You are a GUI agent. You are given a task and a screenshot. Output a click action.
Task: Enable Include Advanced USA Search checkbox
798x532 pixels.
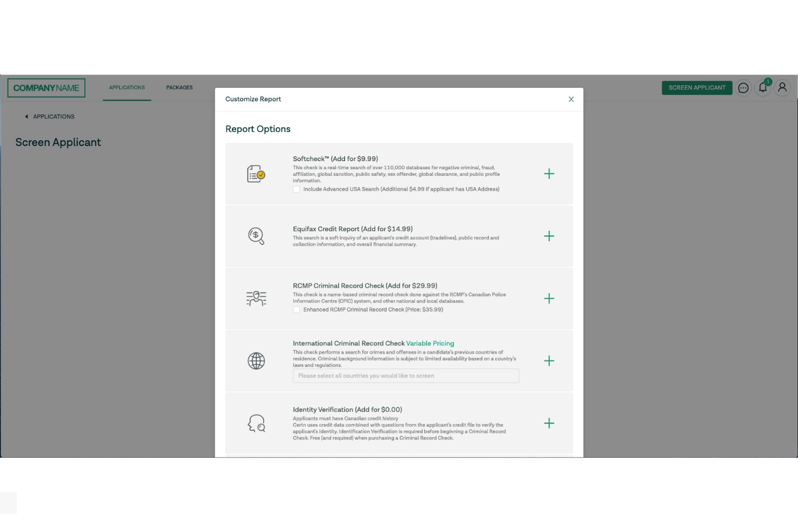(x=297, y=189)
